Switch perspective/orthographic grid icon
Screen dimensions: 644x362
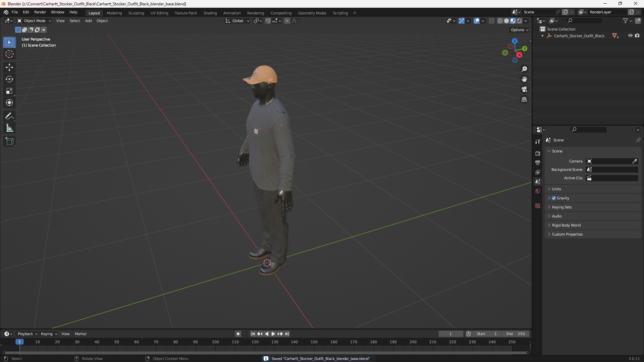tap(524, 100)
